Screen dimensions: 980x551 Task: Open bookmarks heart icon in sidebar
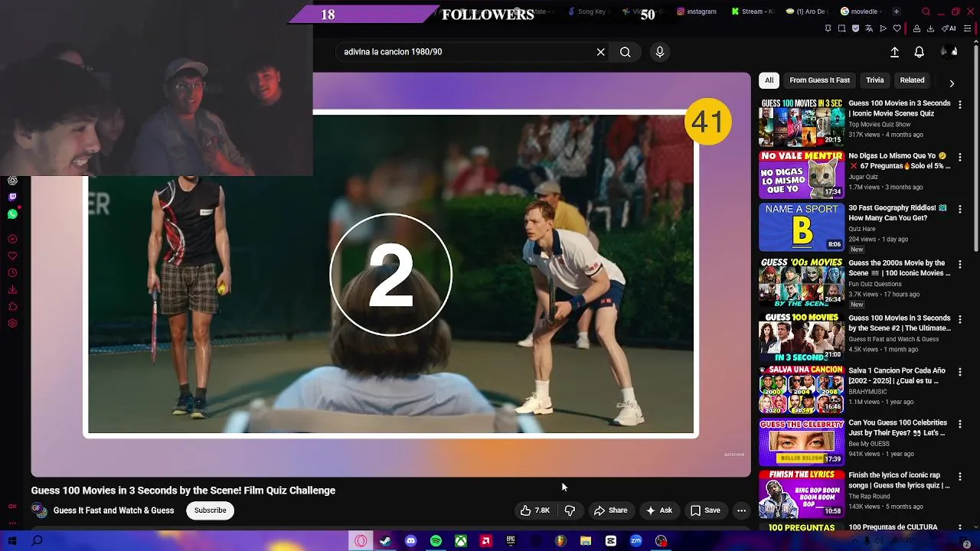tap(12, 256)
